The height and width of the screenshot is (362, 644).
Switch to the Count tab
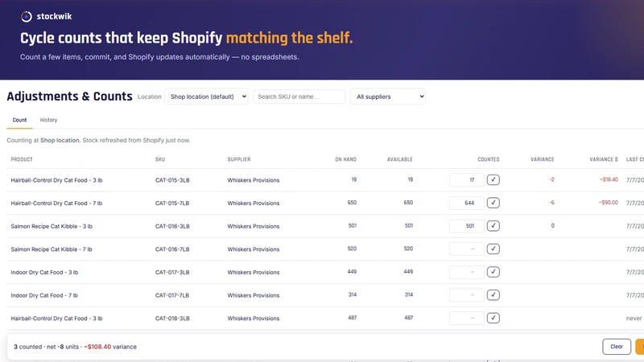click(x=19, y=120)
